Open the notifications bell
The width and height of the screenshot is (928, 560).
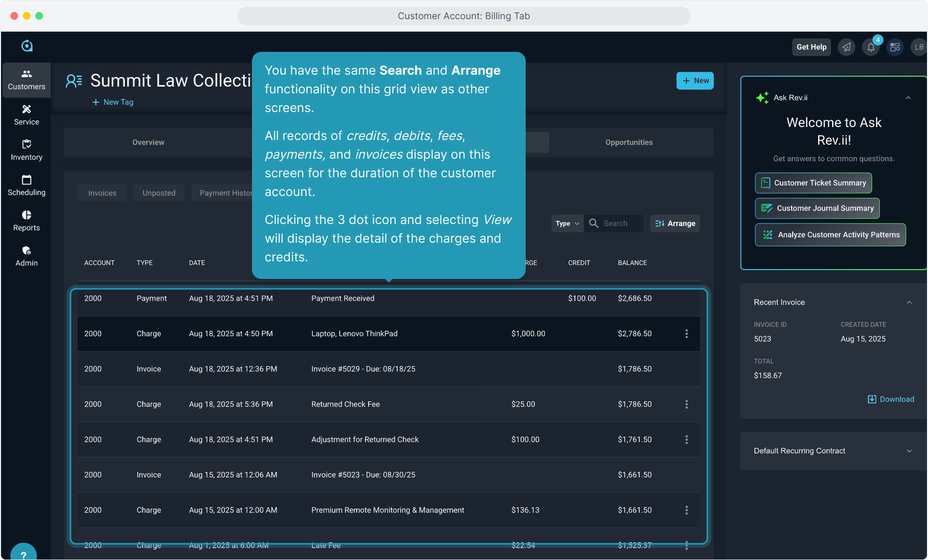871,47
